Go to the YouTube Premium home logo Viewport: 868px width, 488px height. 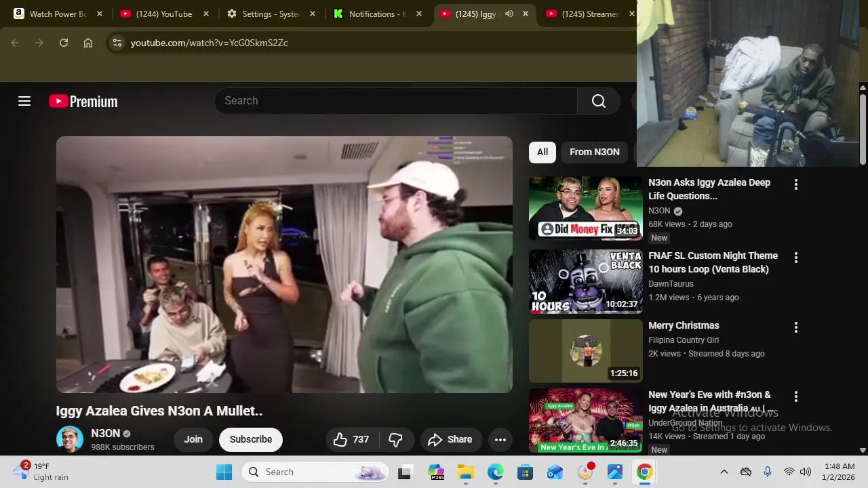click(x=83, y=101)
